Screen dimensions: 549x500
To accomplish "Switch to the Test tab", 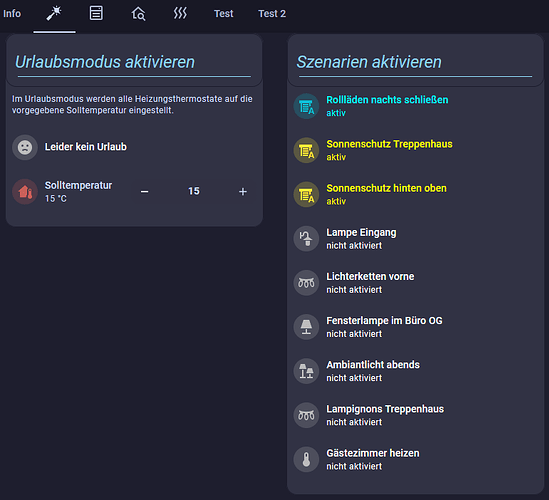I will (x=223, y=14).
